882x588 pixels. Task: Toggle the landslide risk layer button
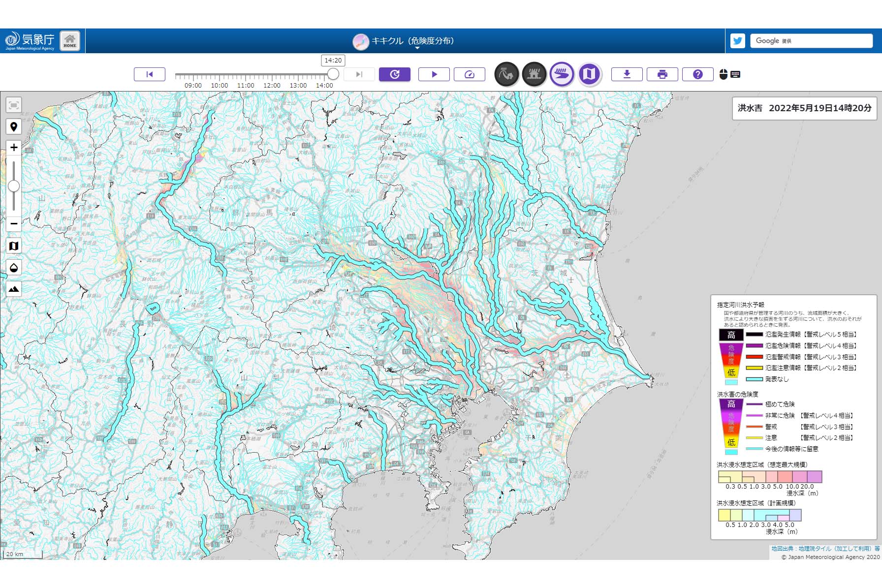coord(506,75)
